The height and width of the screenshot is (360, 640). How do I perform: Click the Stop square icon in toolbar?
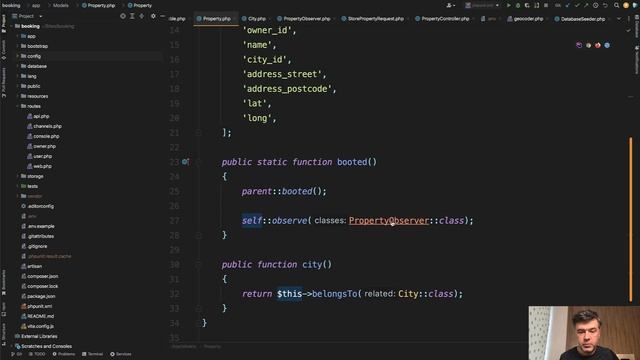pos(546,5)
